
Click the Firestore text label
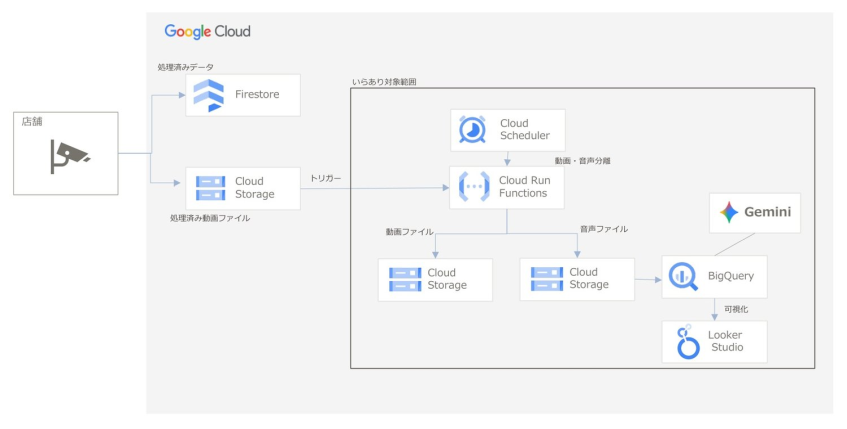click(x=257, y=95)
